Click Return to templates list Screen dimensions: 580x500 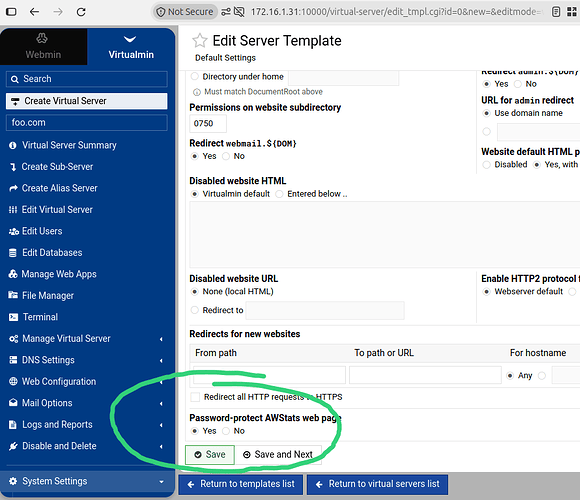tap(241, 484)
